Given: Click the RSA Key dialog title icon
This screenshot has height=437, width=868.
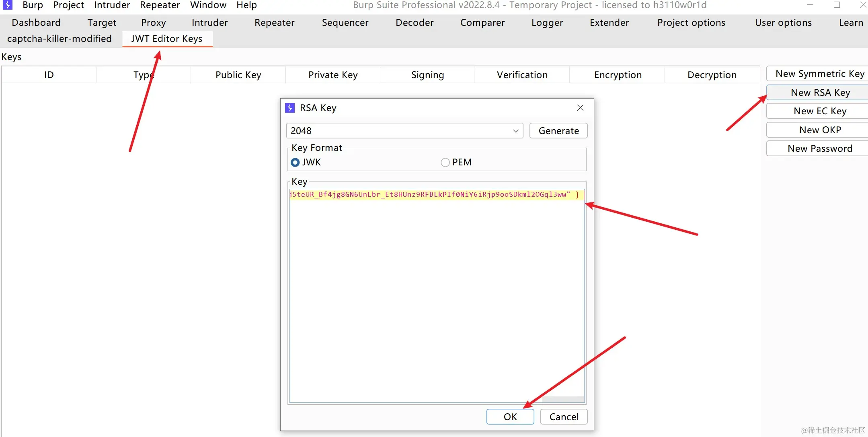Looking at the screenshot, I should pos(289,108).
